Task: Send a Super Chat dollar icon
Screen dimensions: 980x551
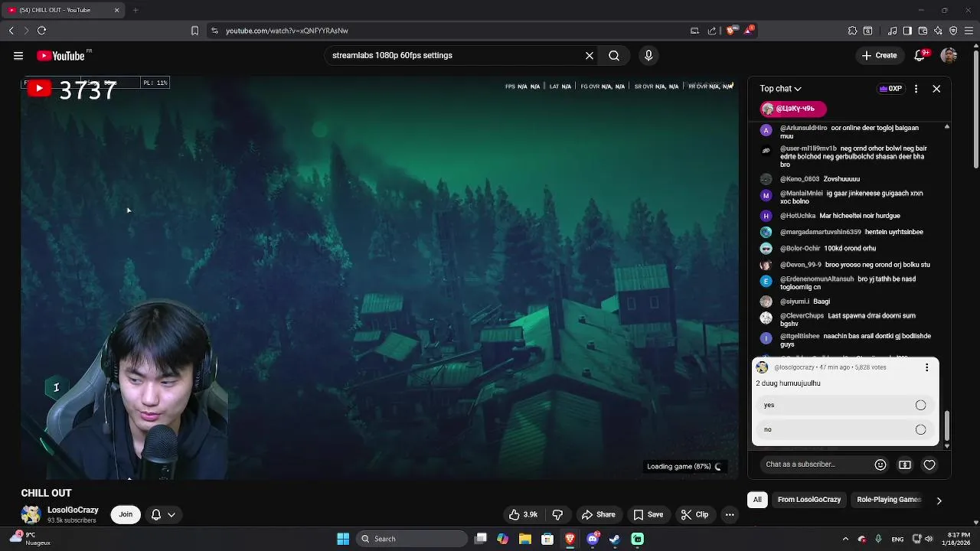Action: [905, 465]
